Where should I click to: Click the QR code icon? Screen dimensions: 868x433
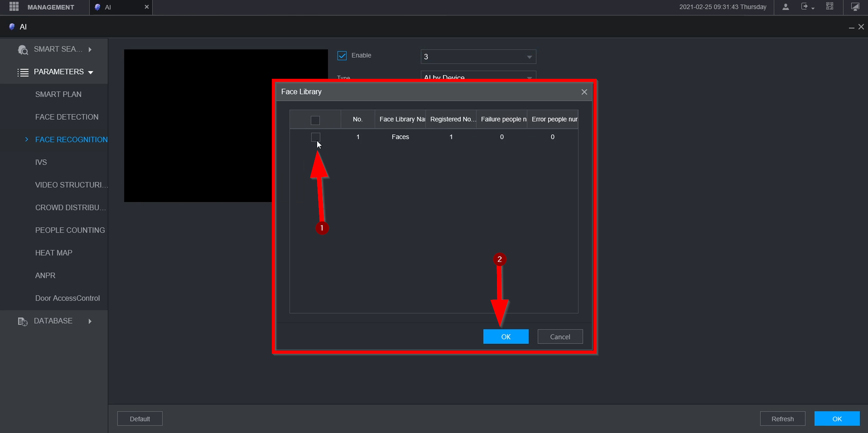pos(830,7)
